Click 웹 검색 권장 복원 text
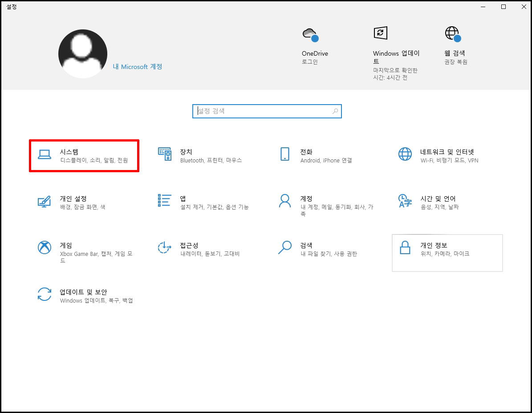The image size is (532, 413). [456, 62]
